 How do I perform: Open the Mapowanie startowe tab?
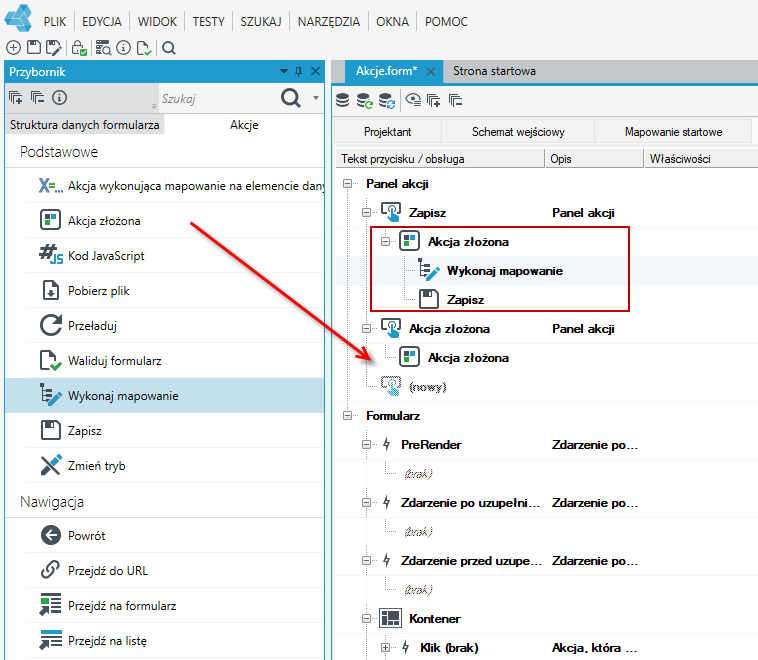click(x=673, y=132)
